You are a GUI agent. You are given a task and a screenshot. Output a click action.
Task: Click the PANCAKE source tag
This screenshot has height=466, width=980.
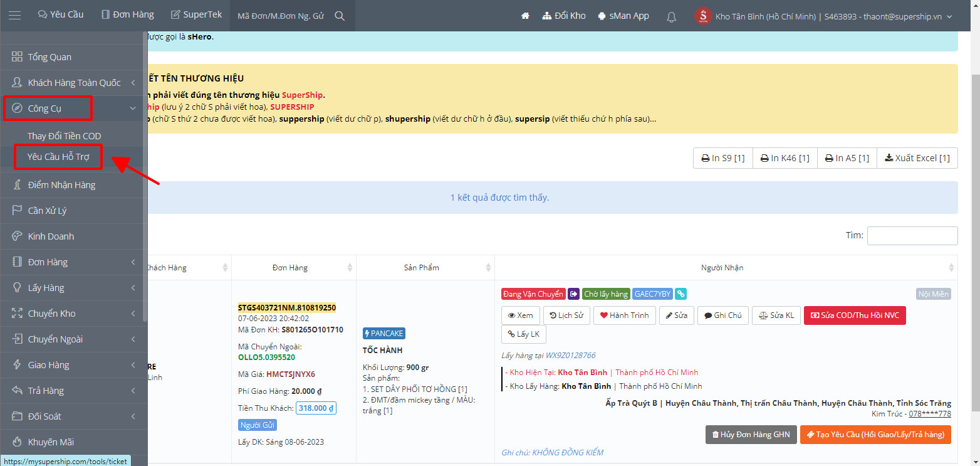[x=384, y=333]
